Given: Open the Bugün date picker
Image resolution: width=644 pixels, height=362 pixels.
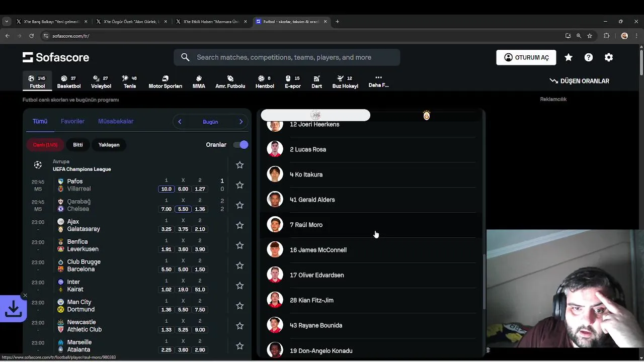Looking at the screenshot, I should (x=210, y=122).
